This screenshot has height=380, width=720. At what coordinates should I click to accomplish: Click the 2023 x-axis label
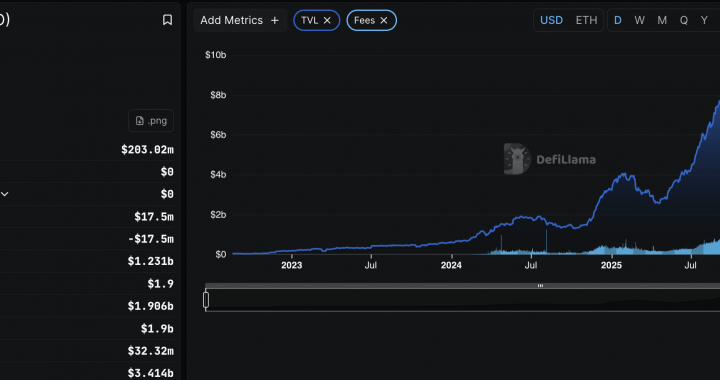point(292,265)
